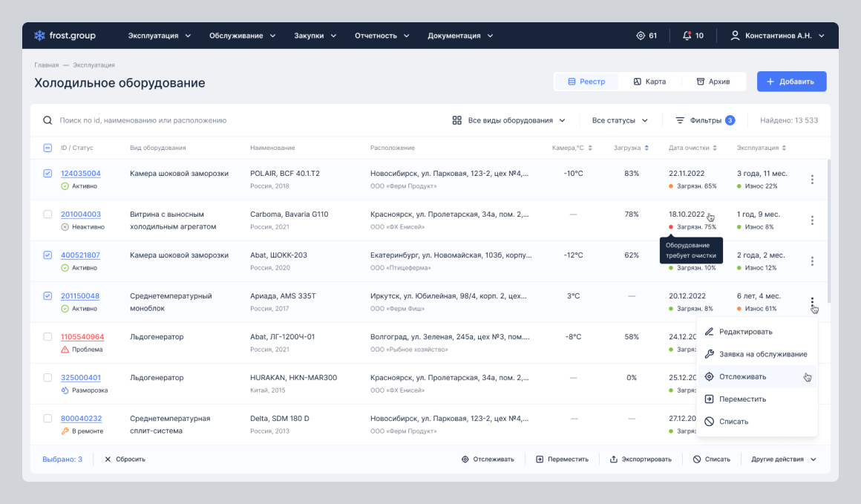Click the user profile icon beside Константинов А.Н.
Screen dimensions: 861x504
click(735, 36)
